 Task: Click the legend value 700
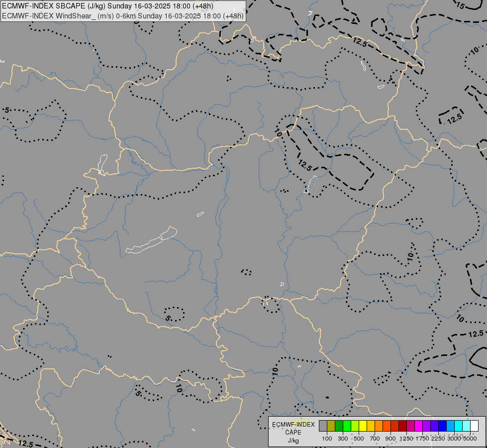[x=375, y=439]
